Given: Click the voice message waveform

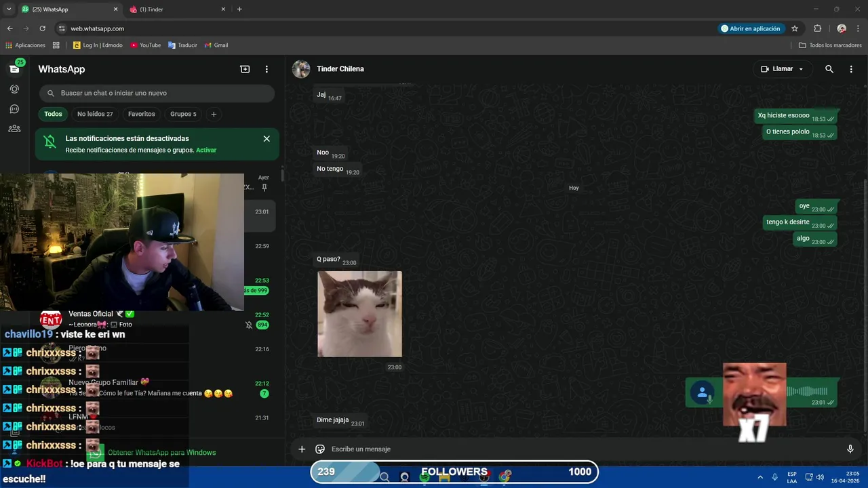Looking at the screenshot, I should (x=807, y=391).
